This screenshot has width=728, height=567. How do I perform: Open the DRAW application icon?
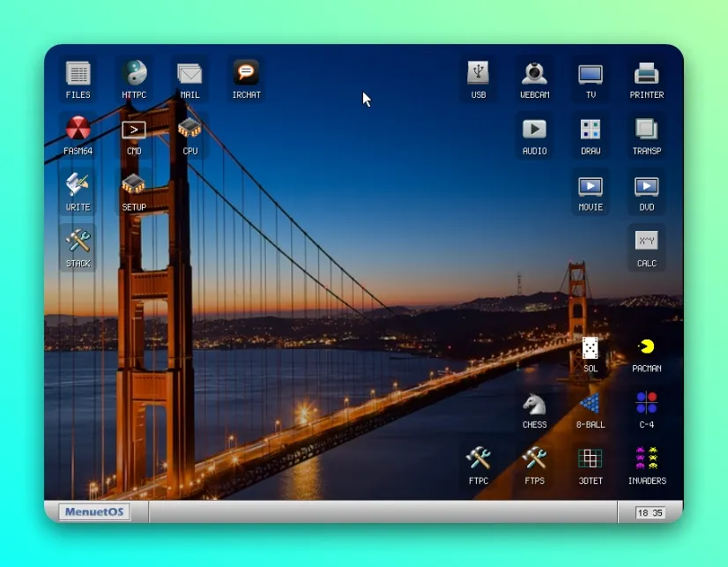click(591, 136)
